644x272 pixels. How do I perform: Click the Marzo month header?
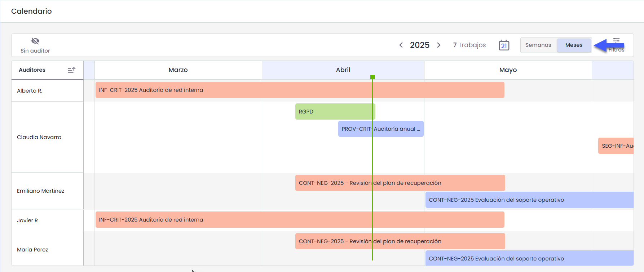click(x=178, y=70)
